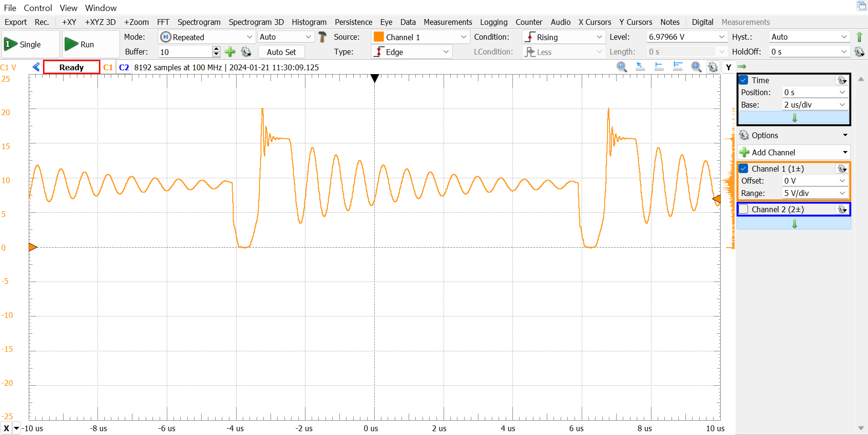Click the double-bar cursor measure icon
This screenshot has width=868, height=435.
[678, 67]
